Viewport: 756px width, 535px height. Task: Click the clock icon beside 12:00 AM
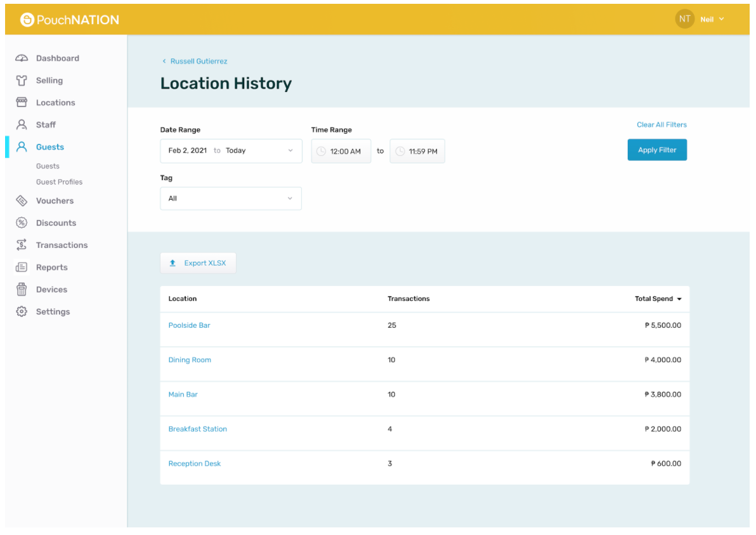click(321, 151)
